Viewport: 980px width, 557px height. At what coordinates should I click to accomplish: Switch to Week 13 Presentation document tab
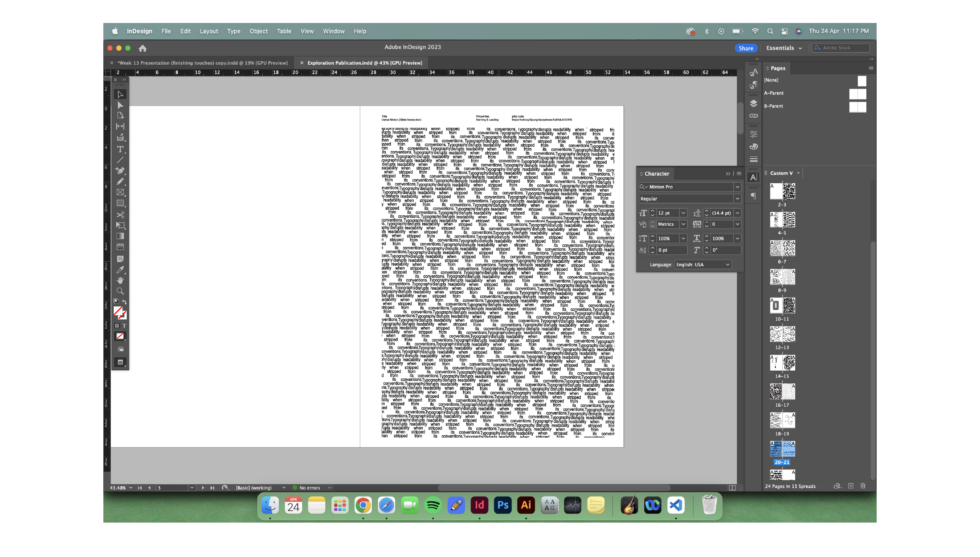(x=202, y=63)
